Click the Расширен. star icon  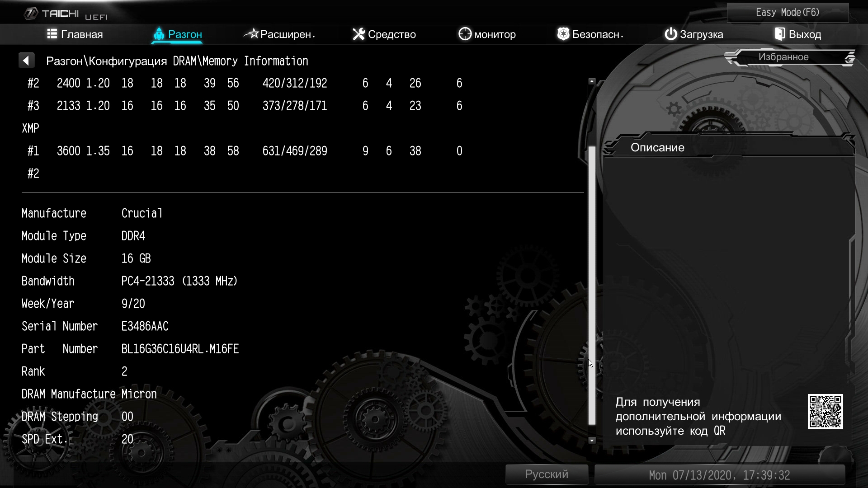click(x=251, y=34)
